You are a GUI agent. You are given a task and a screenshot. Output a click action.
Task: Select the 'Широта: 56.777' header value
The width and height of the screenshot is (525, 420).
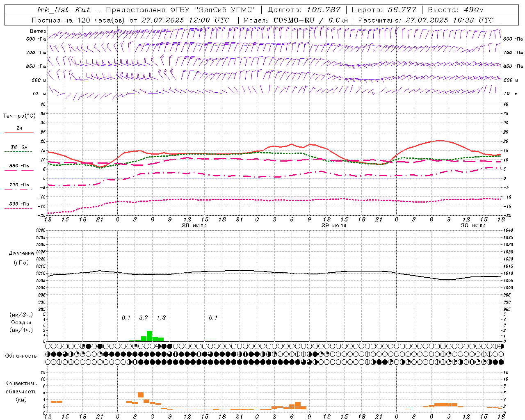384,10
